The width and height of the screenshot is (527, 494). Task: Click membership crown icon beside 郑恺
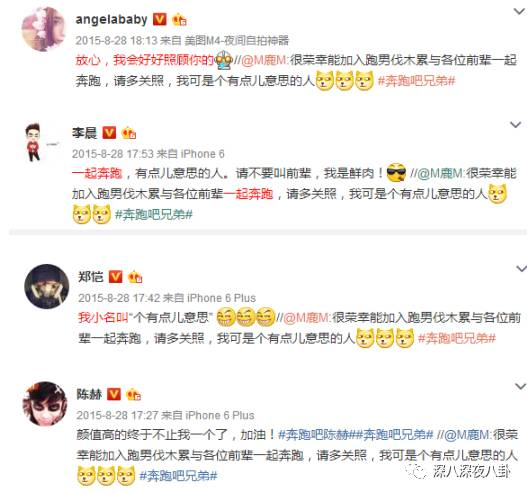click(x=135, y=277)
